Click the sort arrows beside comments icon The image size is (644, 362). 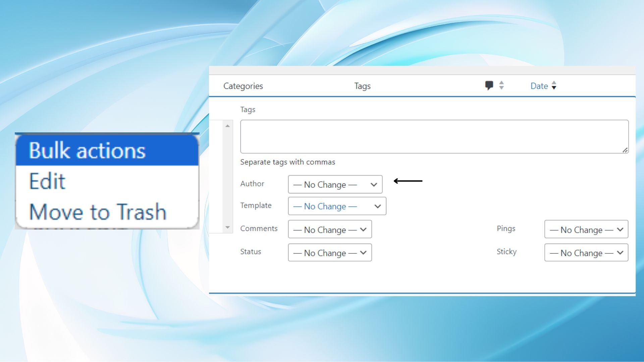tap(501, 85)
